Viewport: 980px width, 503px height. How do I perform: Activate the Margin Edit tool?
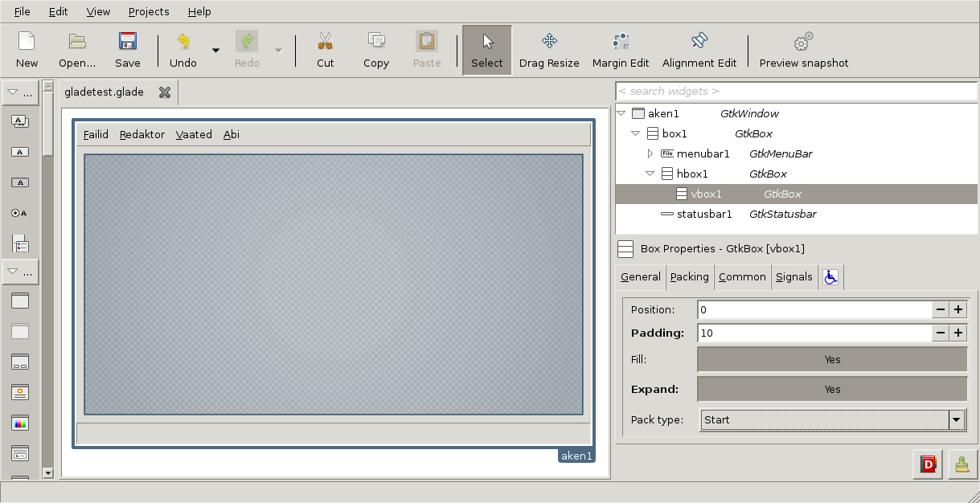620,50
